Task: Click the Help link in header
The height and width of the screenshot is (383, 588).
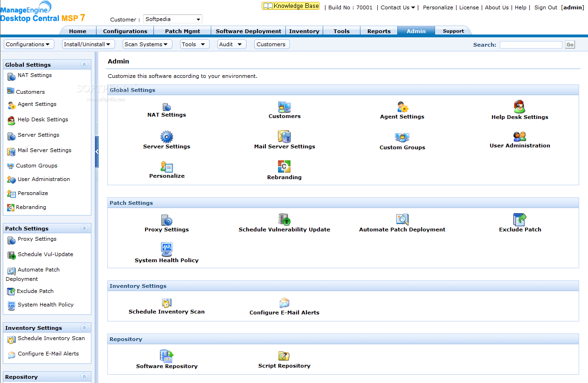Action: coord(520,7)
